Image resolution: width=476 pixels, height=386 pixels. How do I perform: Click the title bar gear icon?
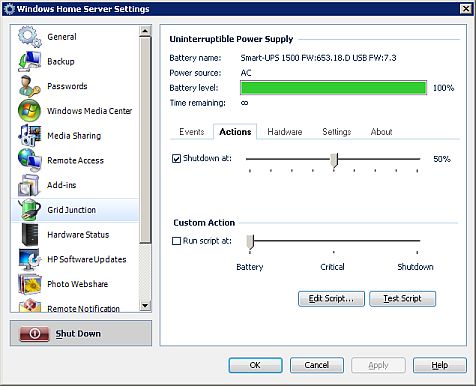9,9
